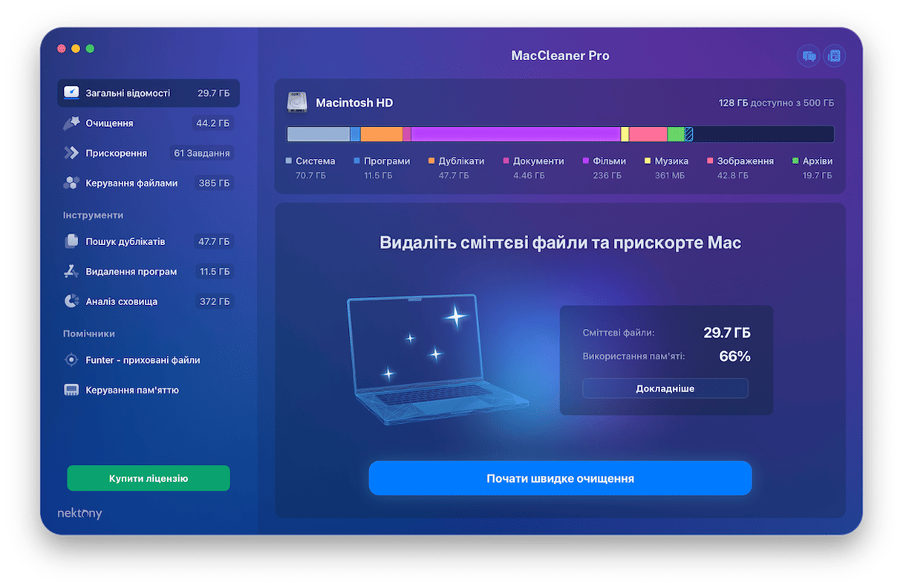Click the MacCleaner Pro window title
The height and width of the screenshot is (588, 903).
[x=561, y=56]
